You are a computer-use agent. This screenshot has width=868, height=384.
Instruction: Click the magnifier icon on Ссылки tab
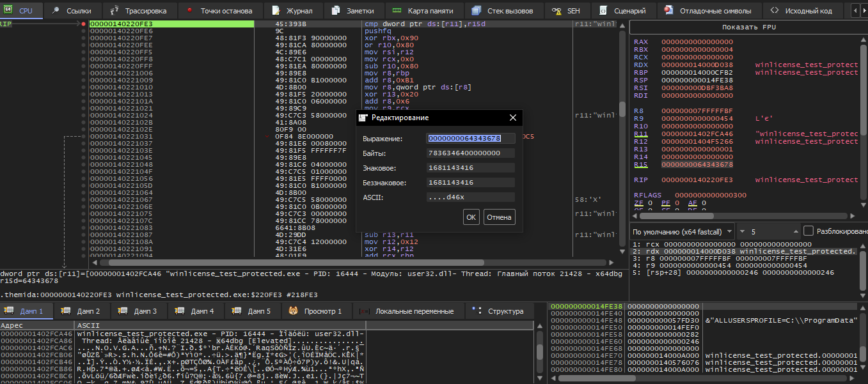point(56,11)
